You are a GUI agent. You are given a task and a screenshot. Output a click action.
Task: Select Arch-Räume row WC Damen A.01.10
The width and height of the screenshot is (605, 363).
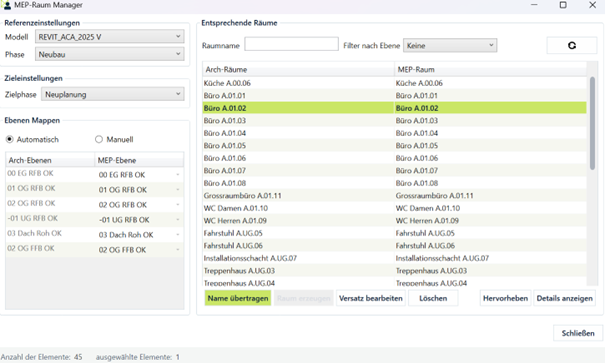pos(298,208)
